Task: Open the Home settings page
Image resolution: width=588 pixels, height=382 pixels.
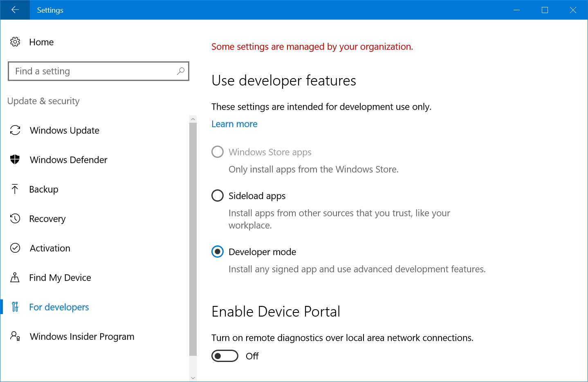Action: pos(41,42)
